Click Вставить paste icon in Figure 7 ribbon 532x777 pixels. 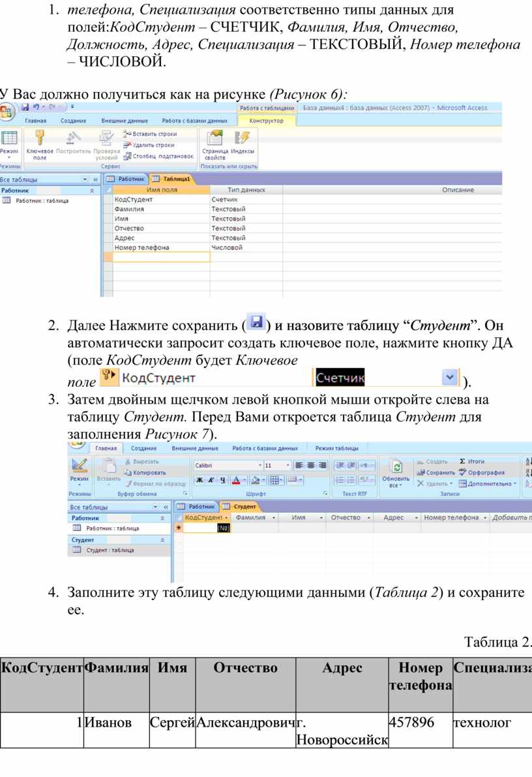pos(108,466)
